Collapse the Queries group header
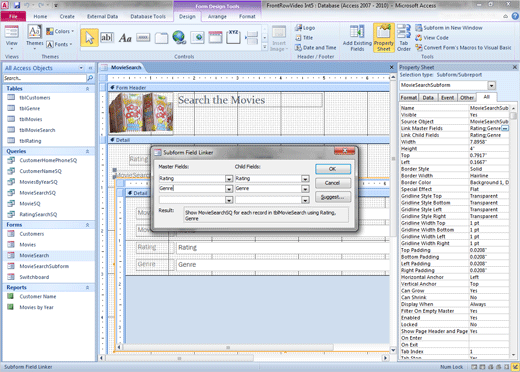This screenshot has width=520, height=372. (x=87, y=151)
